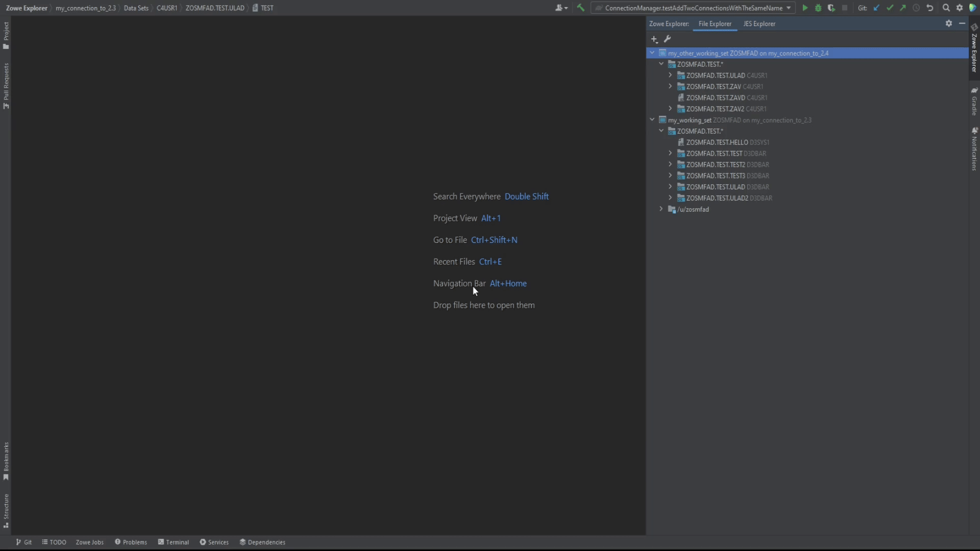Screen dimensions: 980x551
Task: Click the Debug bug icon
Action: (818, 8)
